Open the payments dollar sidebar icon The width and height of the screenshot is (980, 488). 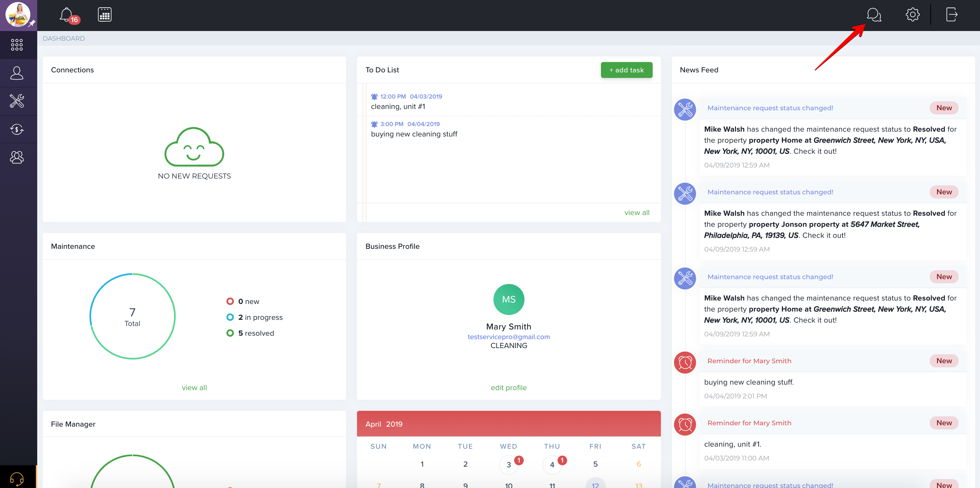pos(17,129)
